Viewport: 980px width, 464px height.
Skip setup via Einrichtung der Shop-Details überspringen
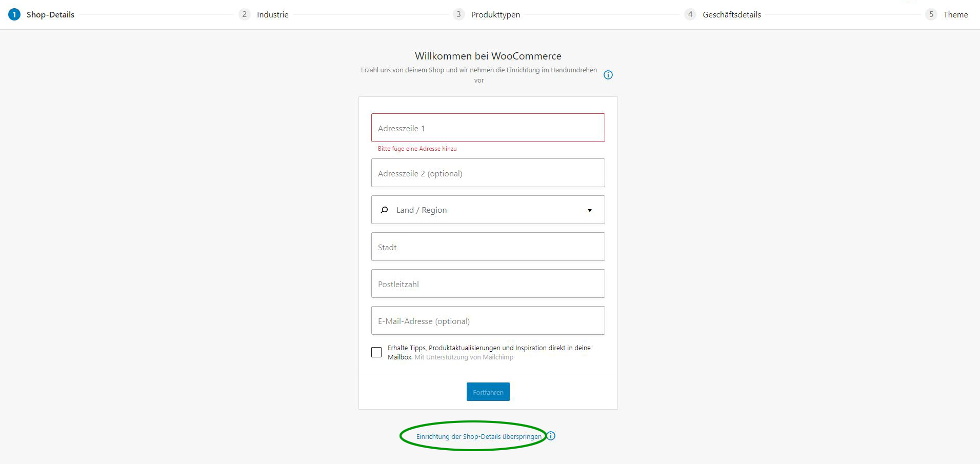[x=479, y=436]
